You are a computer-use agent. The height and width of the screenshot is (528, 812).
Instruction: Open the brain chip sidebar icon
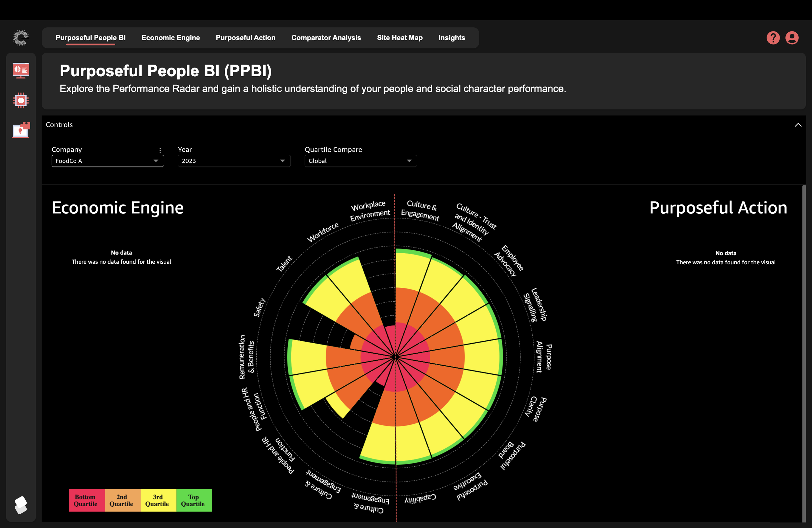[x=21, y=100]
